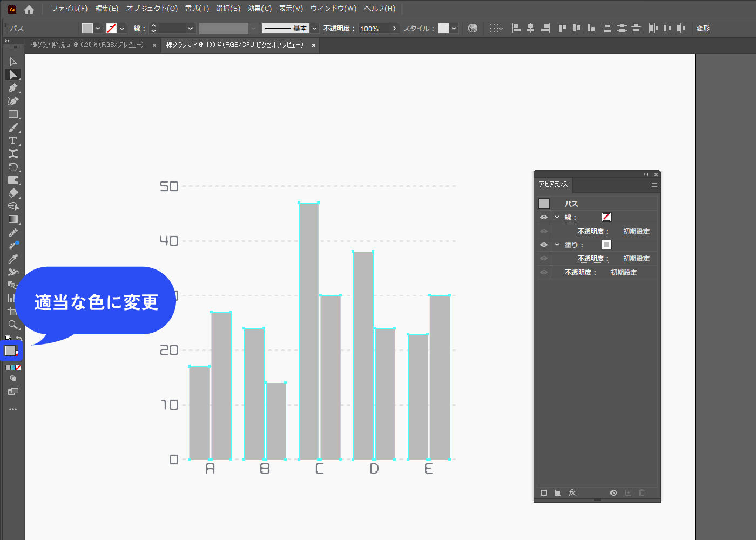Viewport: 756px width, 540px height.
Task: Click the Swap Fill and Stroke arrow
Action: click(x=19, y=338)
